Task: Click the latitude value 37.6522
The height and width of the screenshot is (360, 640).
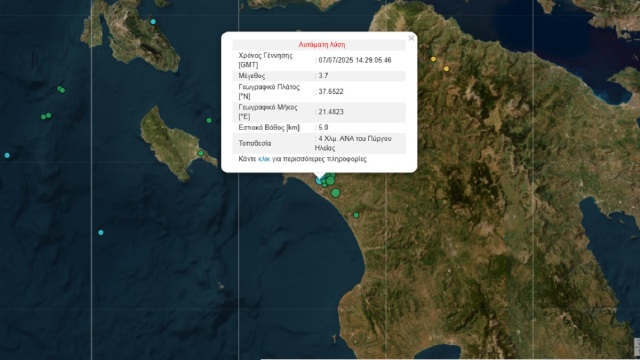Action: point(331,91)
